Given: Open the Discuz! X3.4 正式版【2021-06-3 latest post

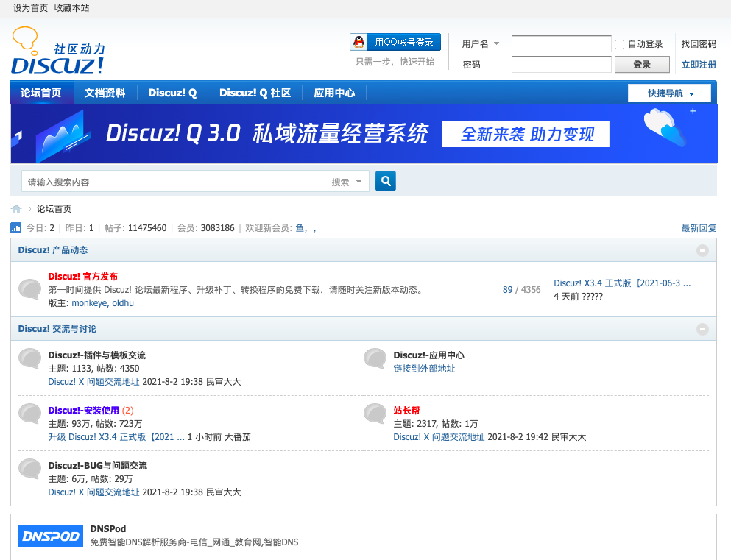Looking at the screenshot, I should 622,283.
